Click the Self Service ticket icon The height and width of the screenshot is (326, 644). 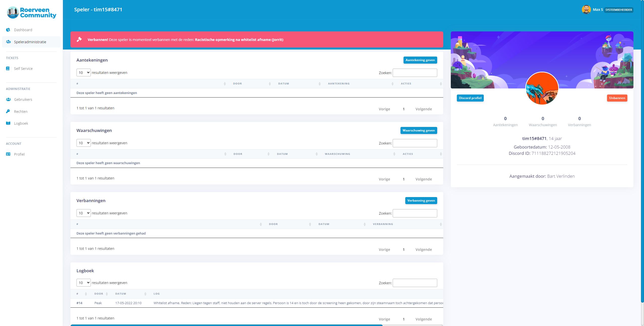click(x=8, y=68)
